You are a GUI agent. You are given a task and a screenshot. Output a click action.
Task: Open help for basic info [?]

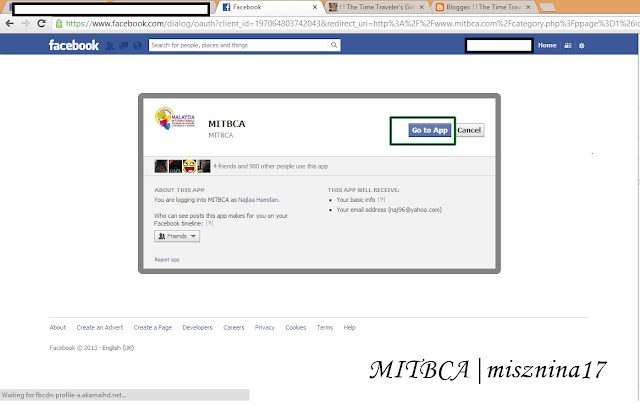[381, 200]
